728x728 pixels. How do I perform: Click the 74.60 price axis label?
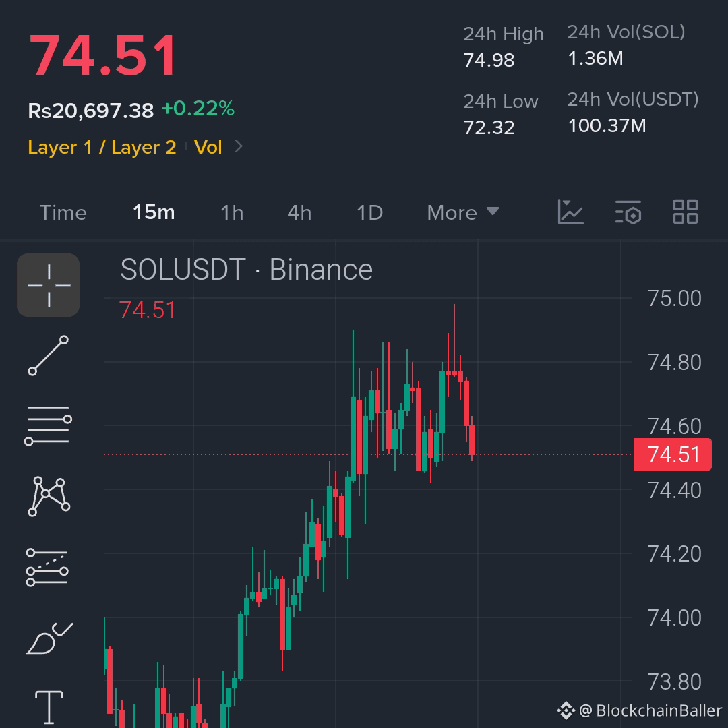click(x=674, y=426)
